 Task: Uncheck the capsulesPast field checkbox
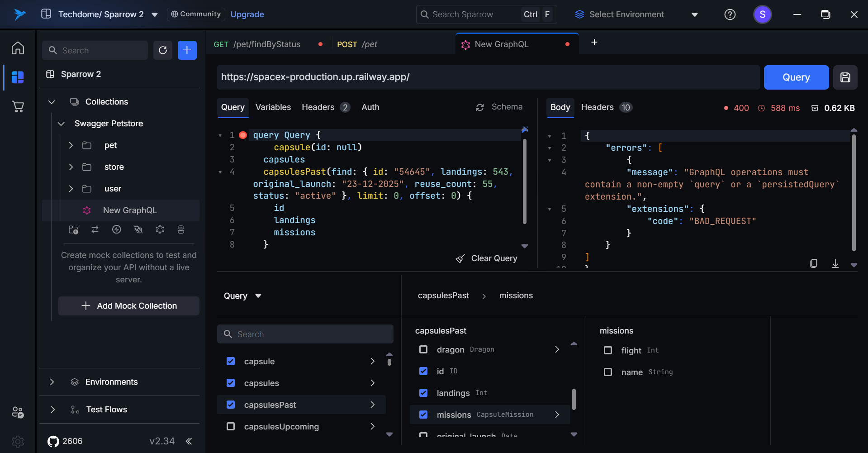231,405
